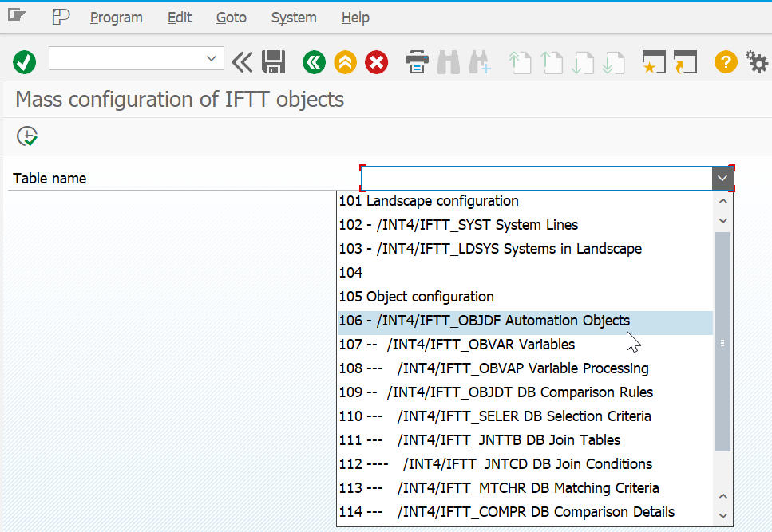Image resolution: width=772 pixels, height=532 pixels.
Task: Click the Find binoculars icon
Action: click(x=448, y=61)
